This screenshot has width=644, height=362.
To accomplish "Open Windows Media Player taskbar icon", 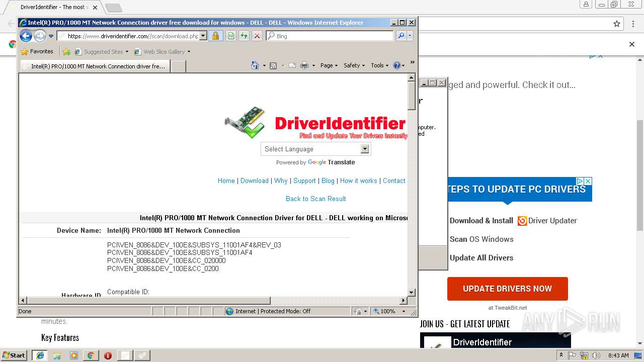I will (74, 355).
